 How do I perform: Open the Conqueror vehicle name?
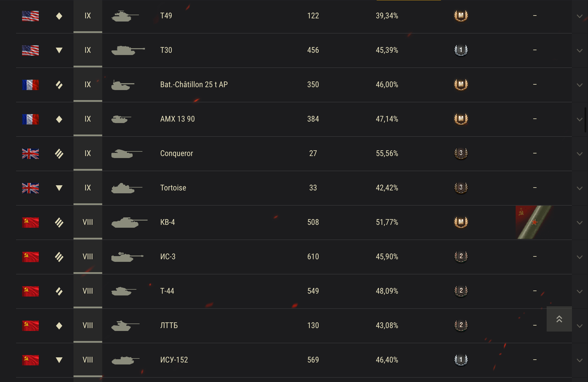177,153
